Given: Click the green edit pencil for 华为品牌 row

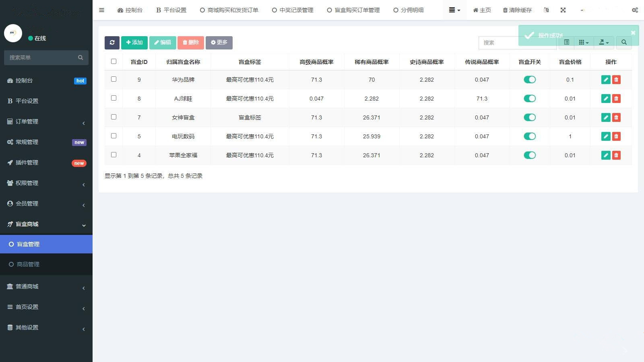Looking at the screenshot, I should pos(606,80).
